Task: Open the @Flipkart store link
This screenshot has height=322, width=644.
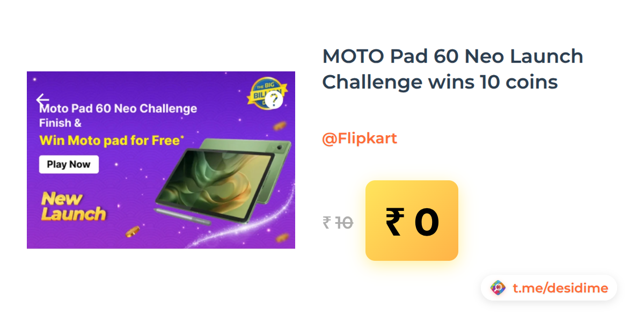Action: 360,138
